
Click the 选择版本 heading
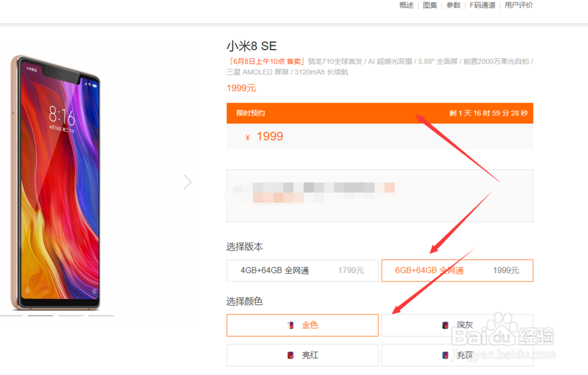tap(245, 247)
